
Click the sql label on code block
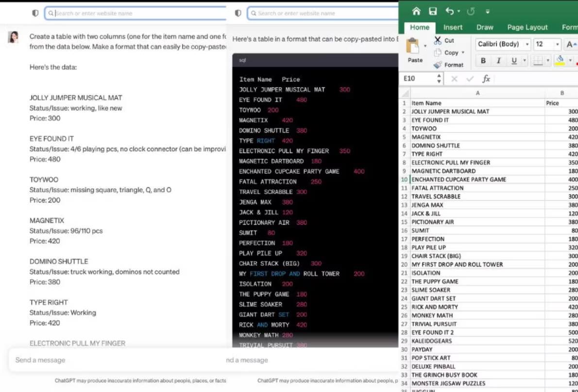click(242, 60)
